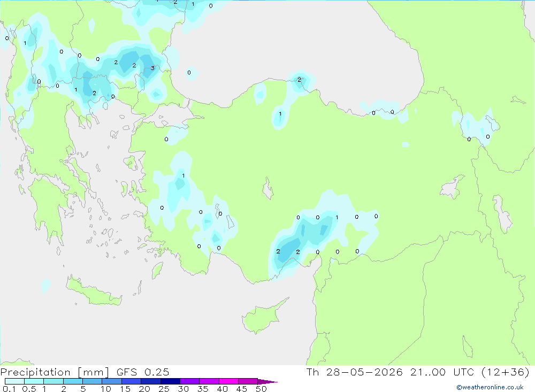The image size is (535, 392).
Task: Click the '35' legend tick label
Action: click(x=203, y=389)
